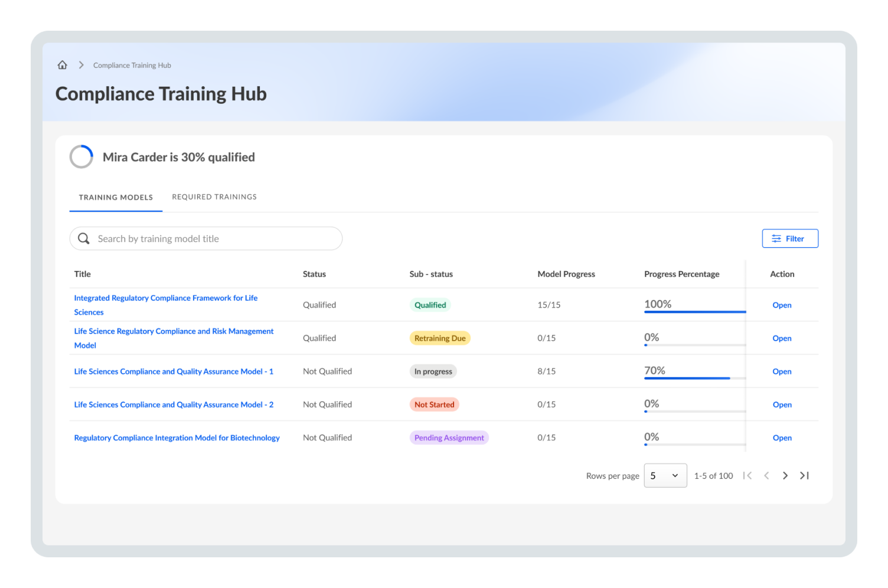Open the Filter options
The image size is (888, 588).
790,239
